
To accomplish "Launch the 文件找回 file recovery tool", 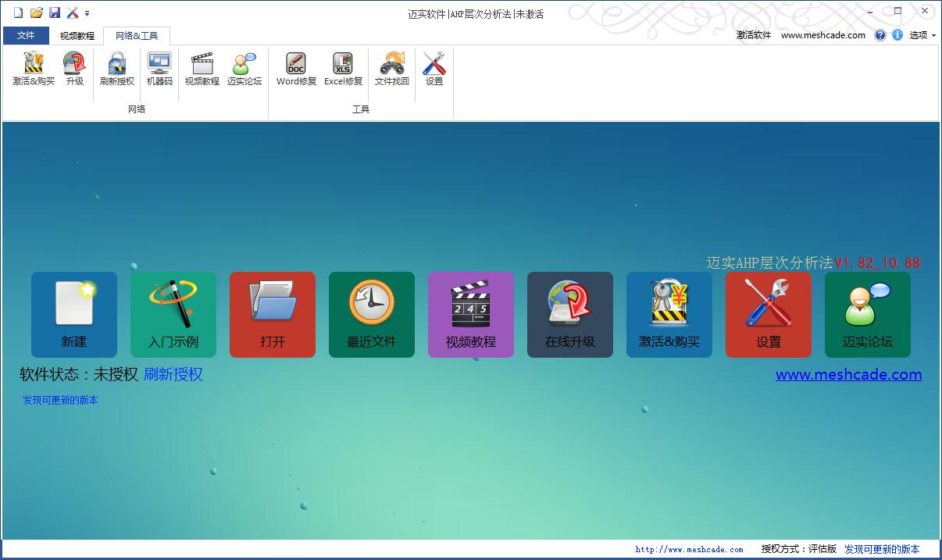I will tap(391, 69).
